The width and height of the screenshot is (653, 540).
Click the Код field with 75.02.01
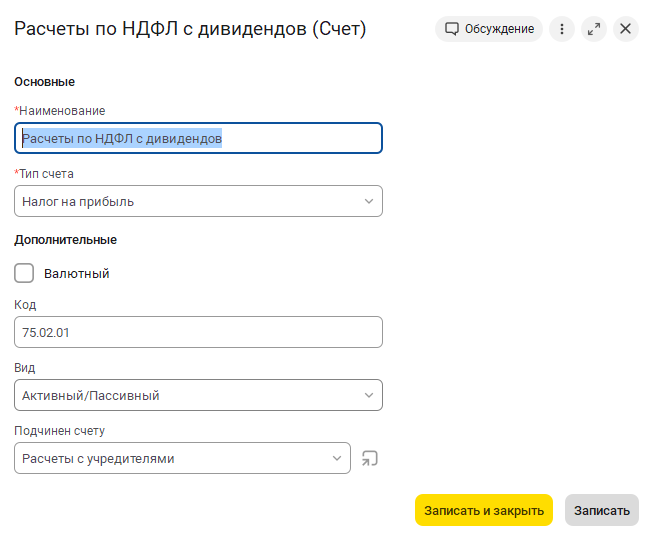[x=198, y=332]
